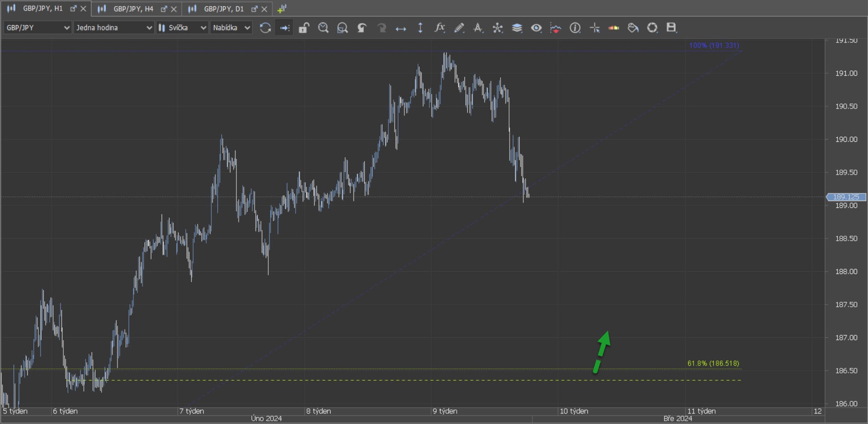The image size is (868, 424).
Task: Click the 6 týden time axis label
Action: [x=65, y=411]
